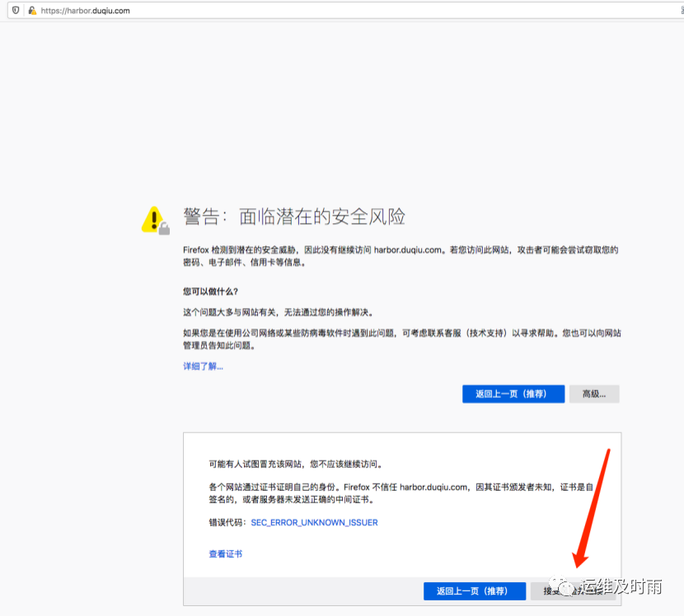Open SEC_ERROR_UNKNOWN_ISSUER error code link
684x616 pixels.
pos(314,522)
